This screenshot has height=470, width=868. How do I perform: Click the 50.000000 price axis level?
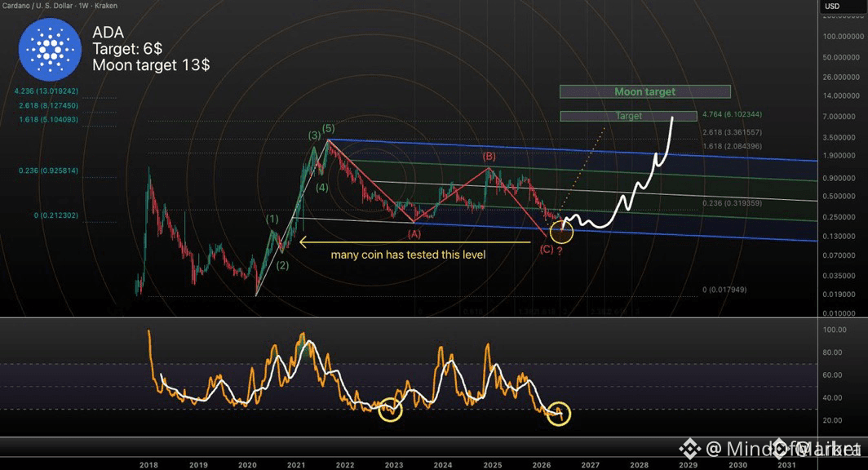(841, 58)
